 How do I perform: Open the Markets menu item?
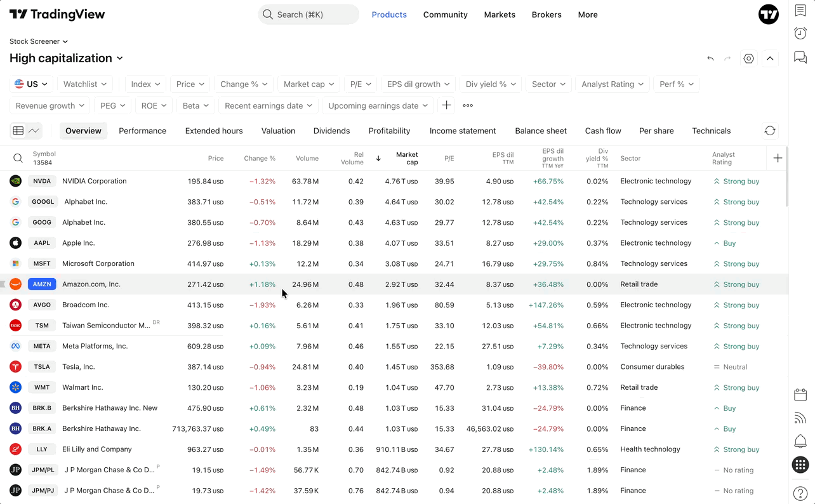[500, 15]
